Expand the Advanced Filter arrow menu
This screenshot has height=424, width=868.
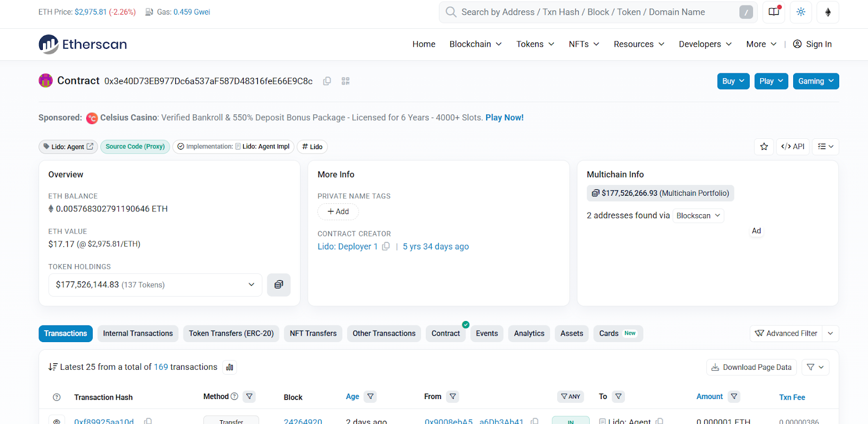tap(831, 333)
